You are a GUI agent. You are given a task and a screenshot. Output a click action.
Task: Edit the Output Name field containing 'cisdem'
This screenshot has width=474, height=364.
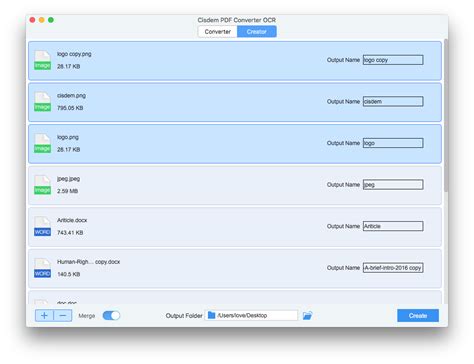click(393, 101)
